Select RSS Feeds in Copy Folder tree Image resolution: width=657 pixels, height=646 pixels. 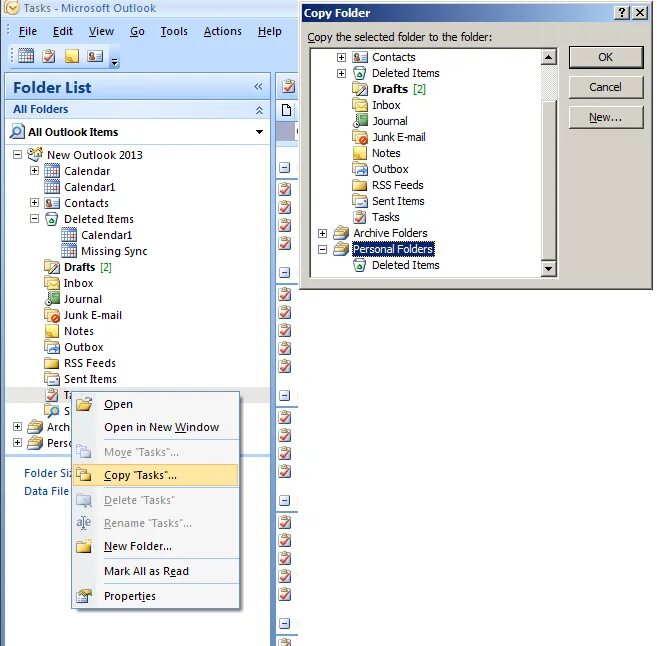click(398, 185)
